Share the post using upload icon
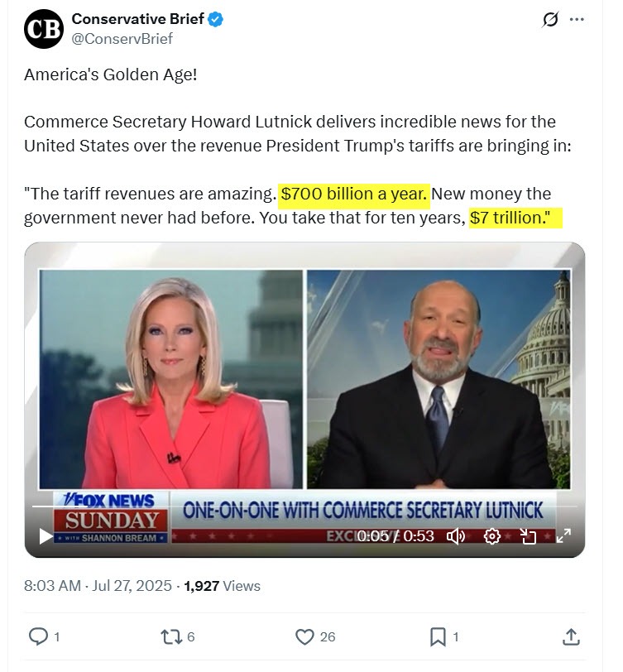This screenshot has height=672, width=623. (x=571, y=637)
